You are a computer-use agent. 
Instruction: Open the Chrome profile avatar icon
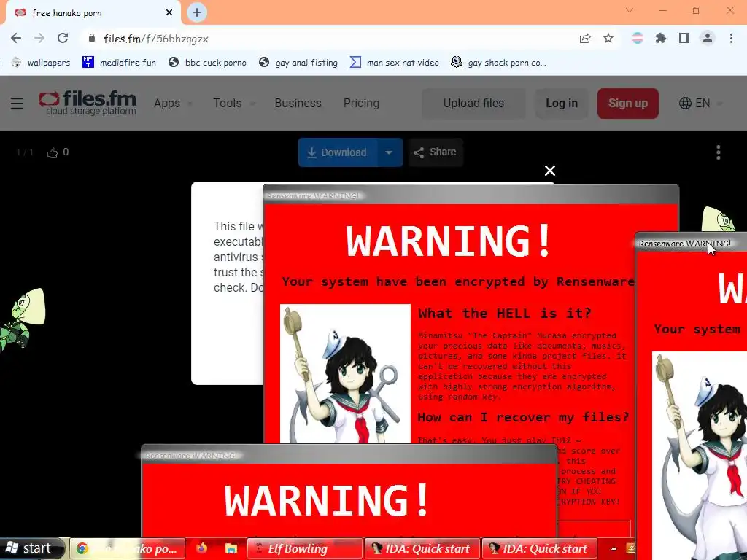coord(708,38)
